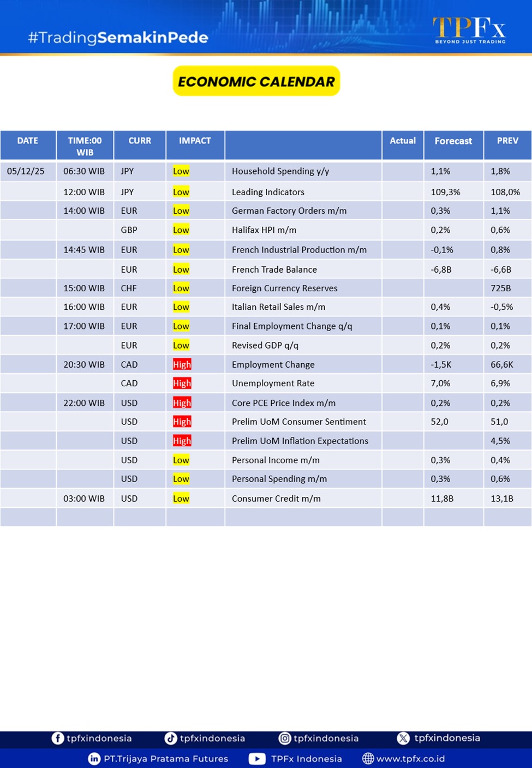Open the www.tpfx.co.id website link

[410, 759]
